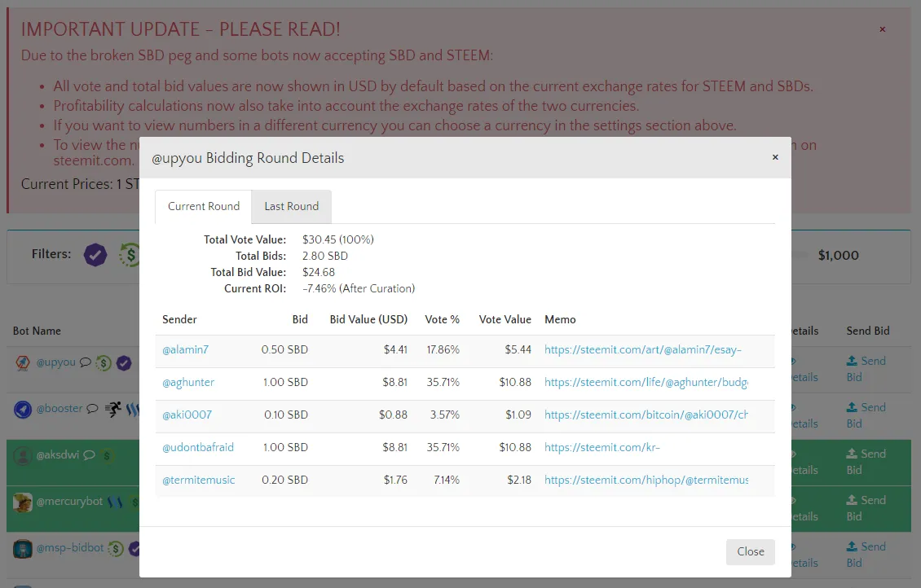This screenshot has height=588, width=921.
Task: Click the 17.86% vote percentage cell
Action: (443, 349)
